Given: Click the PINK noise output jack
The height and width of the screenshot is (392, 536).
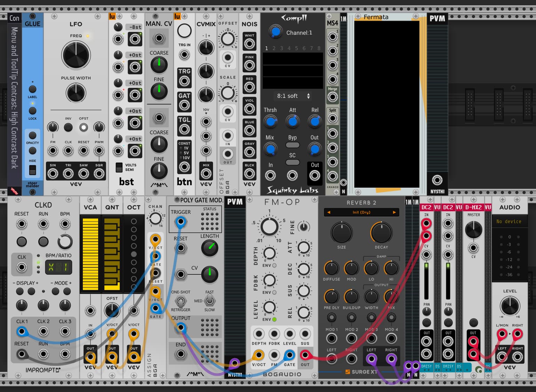Looking at the screenshot, I should (x=249, y=65).
